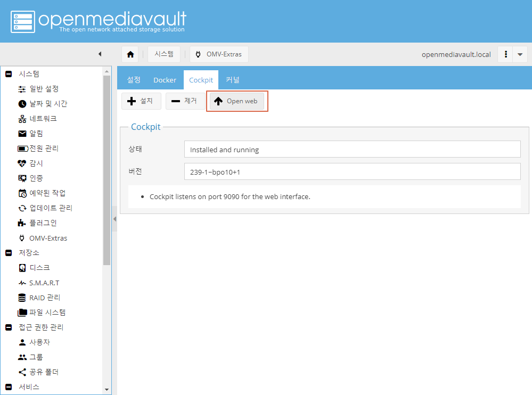Click the 업데이트 관리 refresh icon
Screen dimensions: 532x395
point(22,208)
